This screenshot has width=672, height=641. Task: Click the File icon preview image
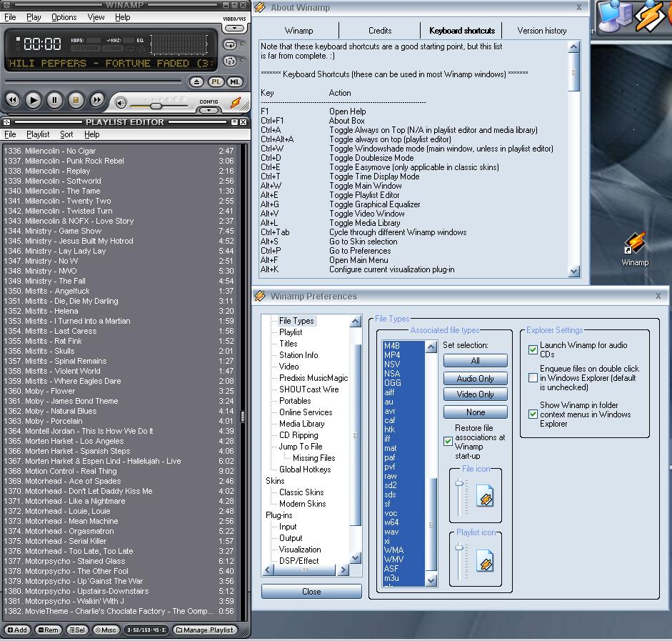pos(485,496)
